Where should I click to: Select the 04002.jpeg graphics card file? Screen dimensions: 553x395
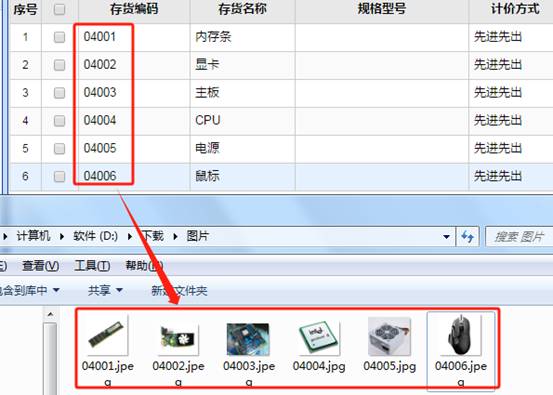[x=178, y=350]
